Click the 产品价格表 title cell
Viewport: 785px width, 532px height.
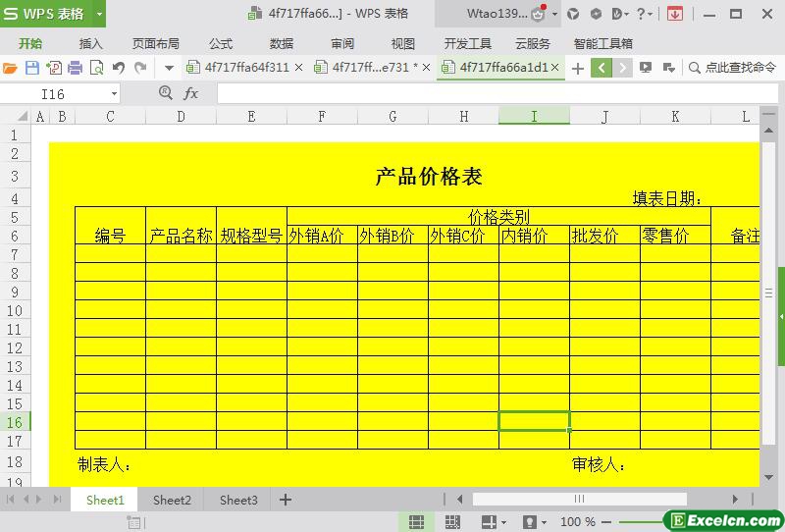[x=429, y=177]
